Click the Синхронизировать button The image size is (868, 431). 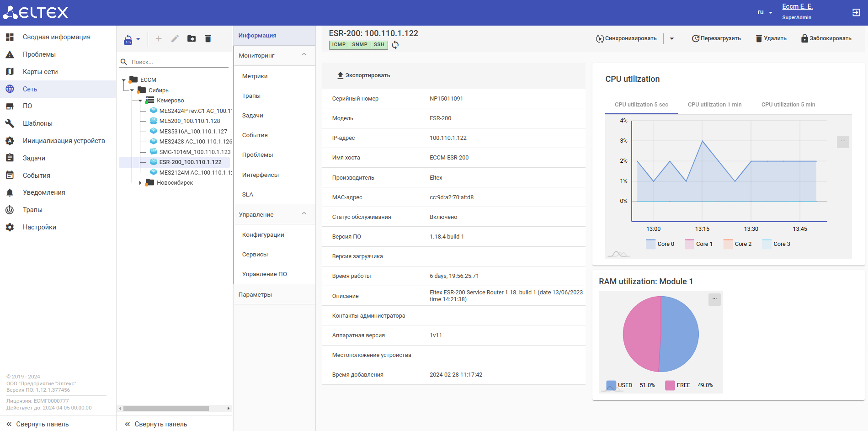click(x=626, y=38)
